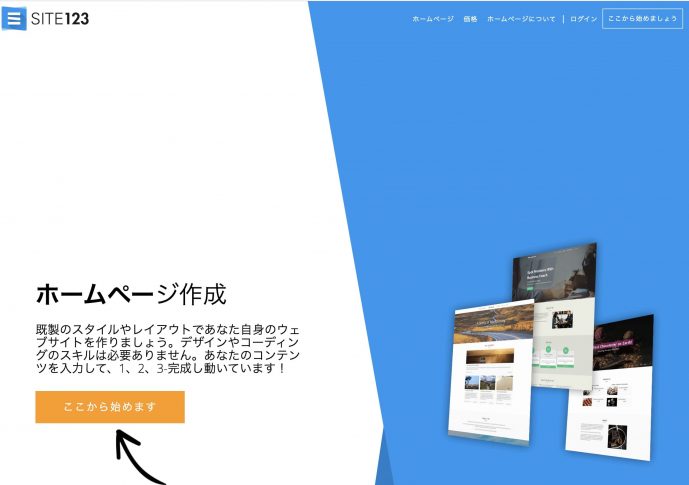Click the blue SITE123 logo icon
The width and height of the screenshot is (689, 485).
coord(14,18)
